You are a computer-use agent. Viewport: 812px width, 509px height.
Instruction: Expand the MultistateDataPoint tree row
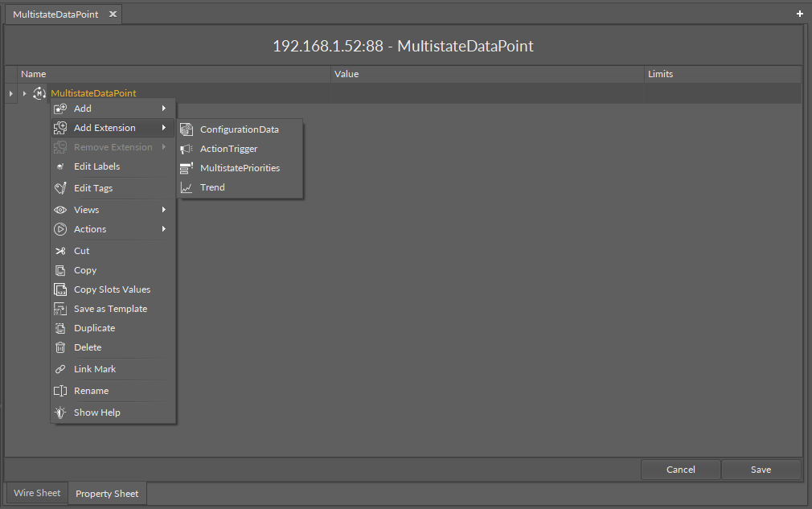coord(24,94)
